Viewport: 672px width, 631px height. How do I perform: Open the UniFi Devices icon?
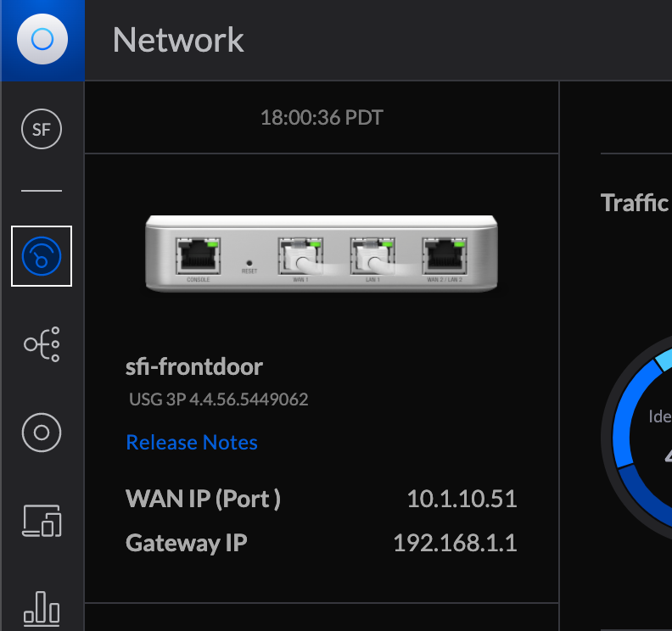42,433
